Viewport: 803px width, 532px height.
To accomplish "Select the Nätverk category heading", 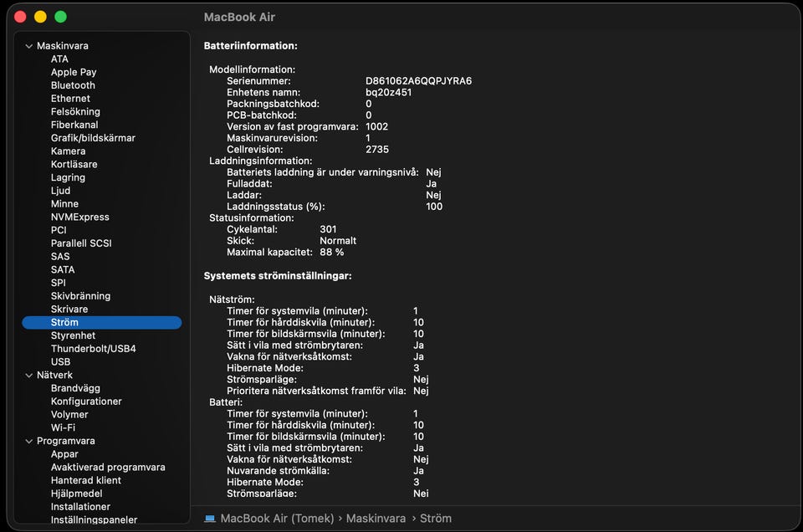I will pyautogui.click(x=54, y=376).
